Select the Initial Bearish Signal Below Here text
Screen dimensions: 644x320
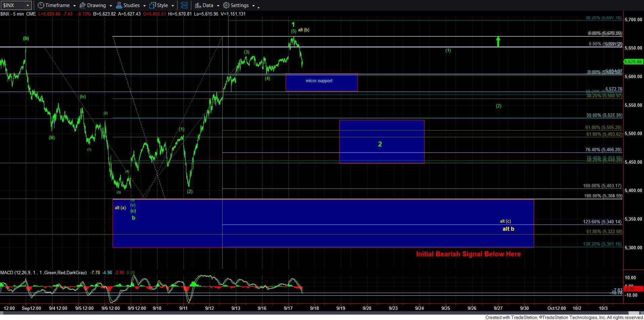click(x=468, y=254)
